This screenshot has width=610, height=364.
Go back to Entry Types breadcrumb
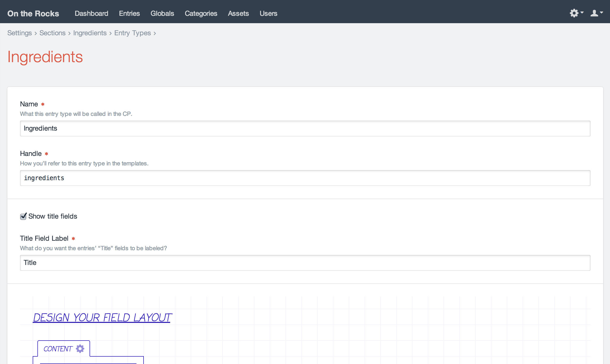132,33
